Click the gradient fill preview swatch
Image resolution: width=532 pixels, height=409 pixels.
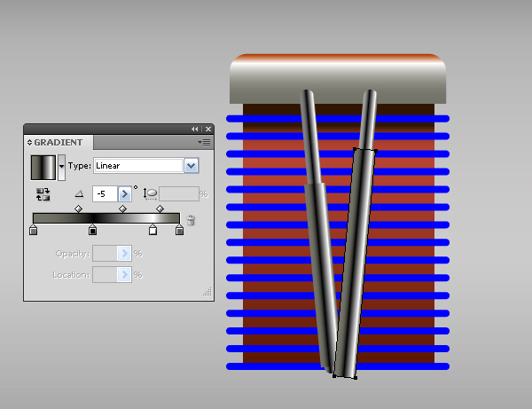pyautogui.click(x=43, y=168)
